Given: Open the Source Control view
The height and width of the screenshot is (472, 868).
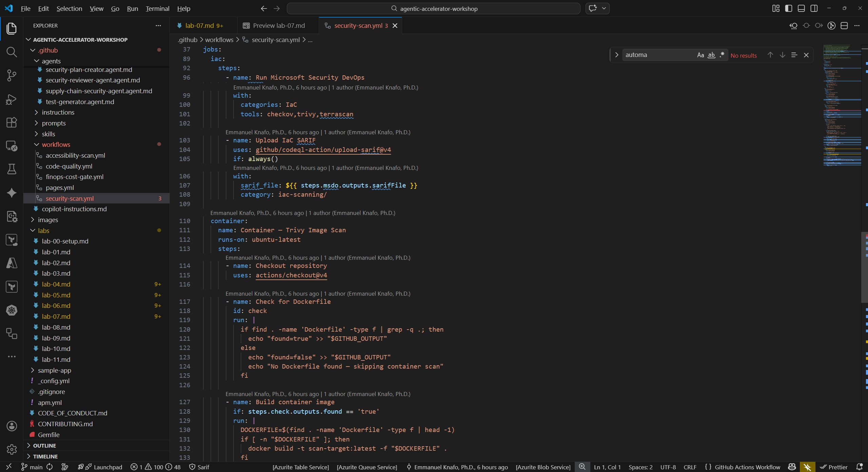Looking at the screenshot, I should pos(11,75).
